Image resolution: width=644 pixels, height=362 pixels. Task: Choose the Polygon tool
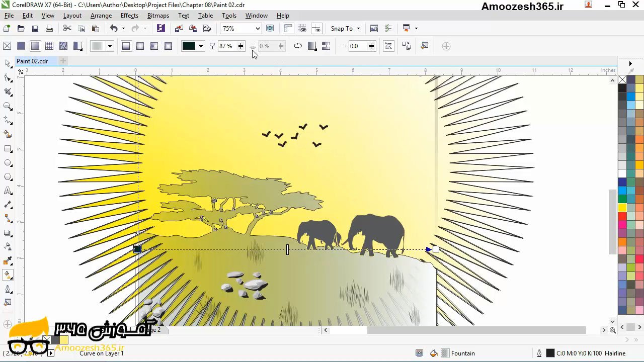click(8, 177)
